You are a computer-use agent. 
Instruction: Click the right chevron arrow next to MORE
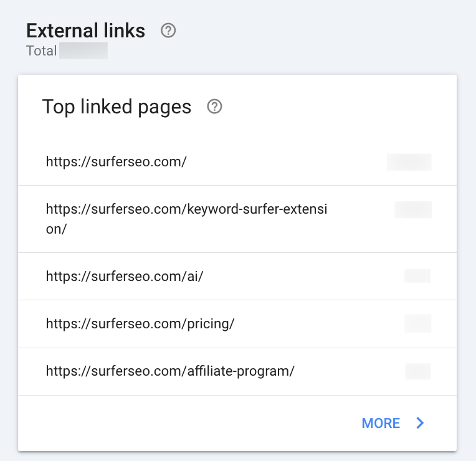pos(421,424)
